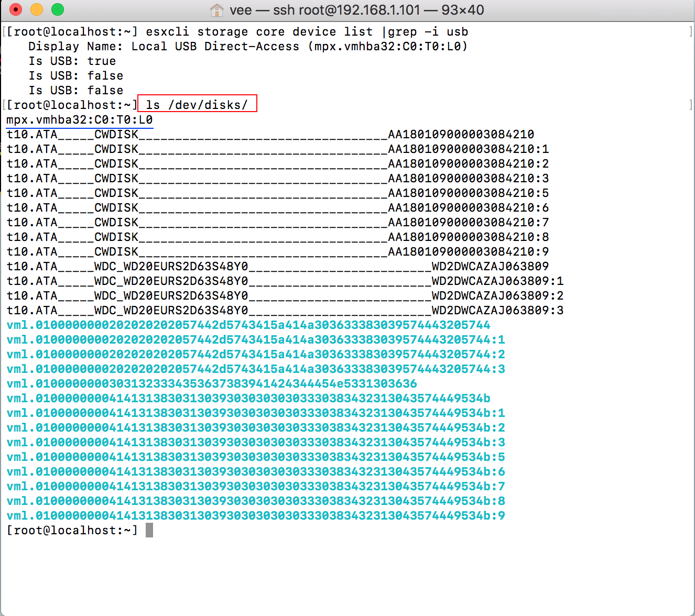Close the terminal window with red button
The width and height of the screenshot is (695, 616).
16,9
